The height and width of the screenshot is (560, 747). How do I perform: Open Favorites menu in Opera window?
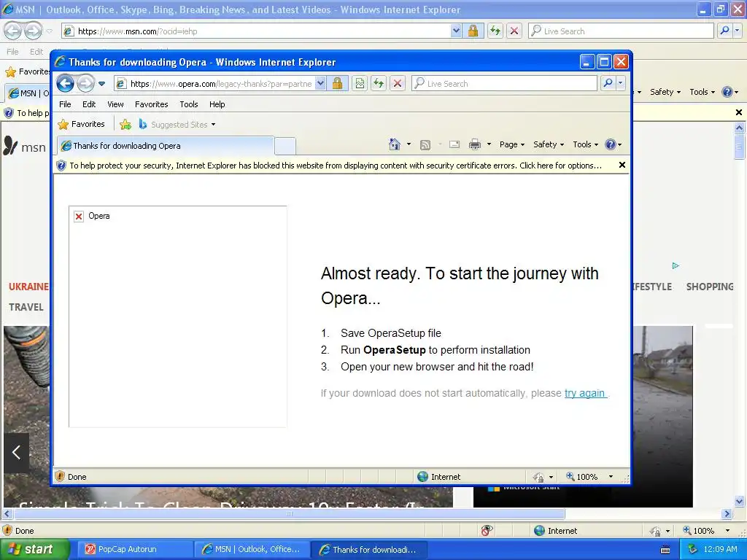pyautogui.click(x=152, y=104)
